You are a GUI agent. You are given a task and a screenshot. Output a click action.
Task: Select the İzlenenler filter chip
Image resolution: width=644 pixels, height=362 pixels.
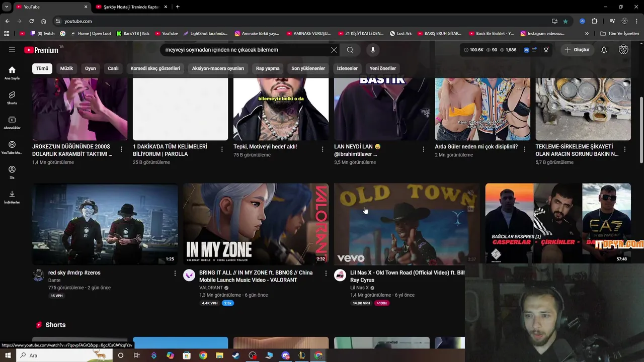(347, 68)
